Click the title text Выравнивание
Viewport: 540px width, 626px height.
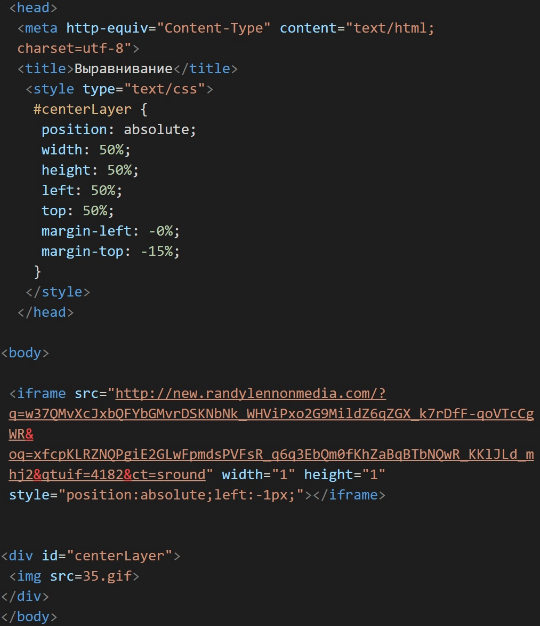[123, 69]
